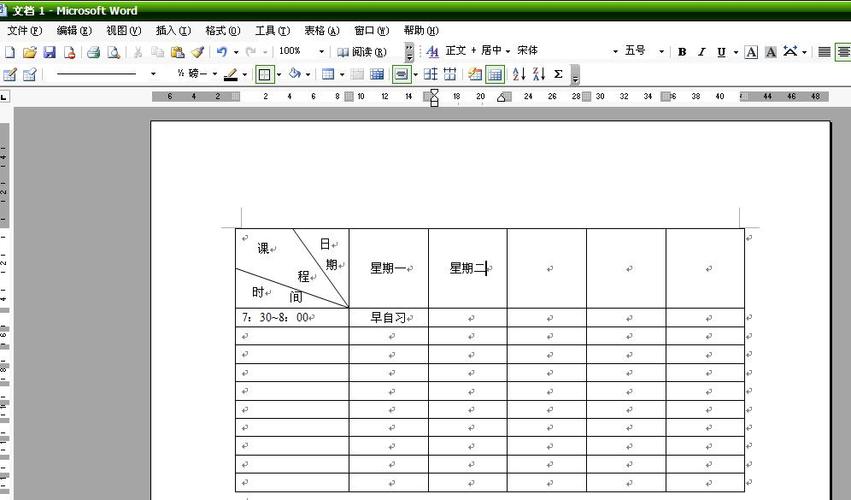Toggle the Distributed alignment button
851x500 pixels.
824,52
